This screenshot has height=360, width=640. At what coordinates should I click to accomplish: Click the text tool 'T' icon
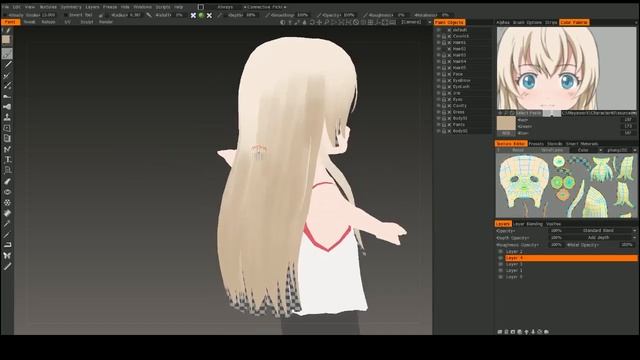pos(7,160)
